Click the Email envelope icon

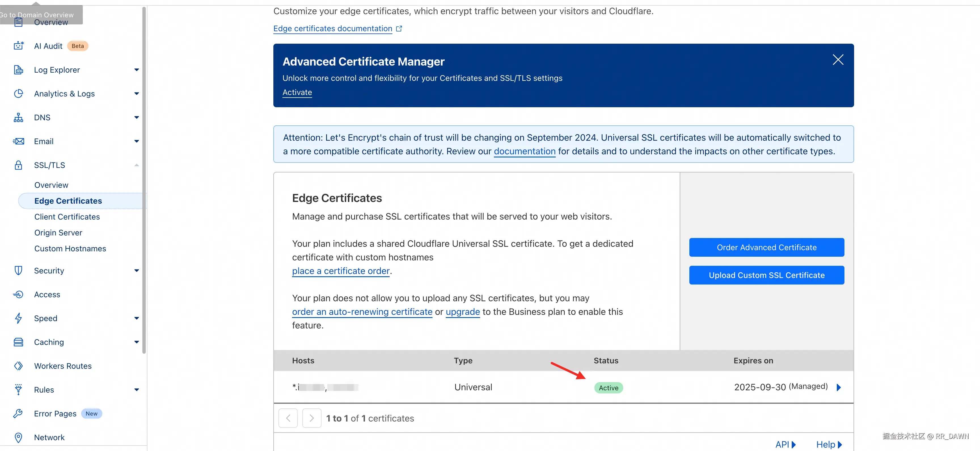tap(18, 141)
